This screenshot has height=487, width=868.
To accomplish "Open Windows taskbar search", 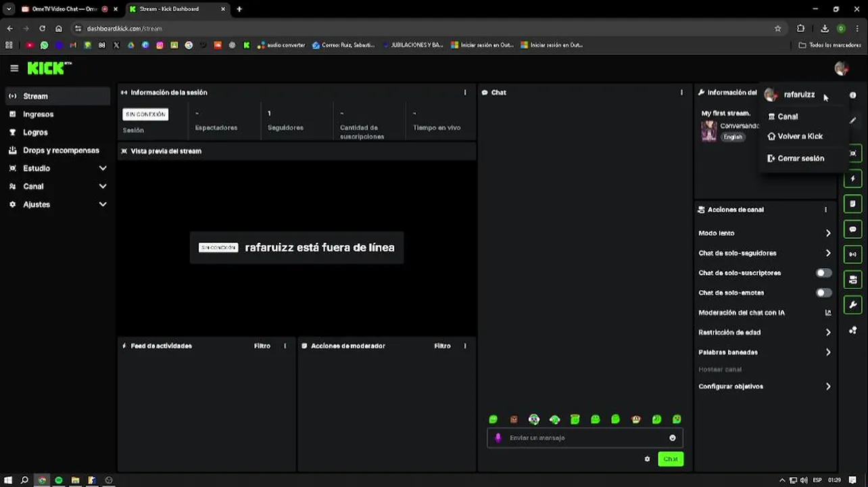I will point(24,480).
